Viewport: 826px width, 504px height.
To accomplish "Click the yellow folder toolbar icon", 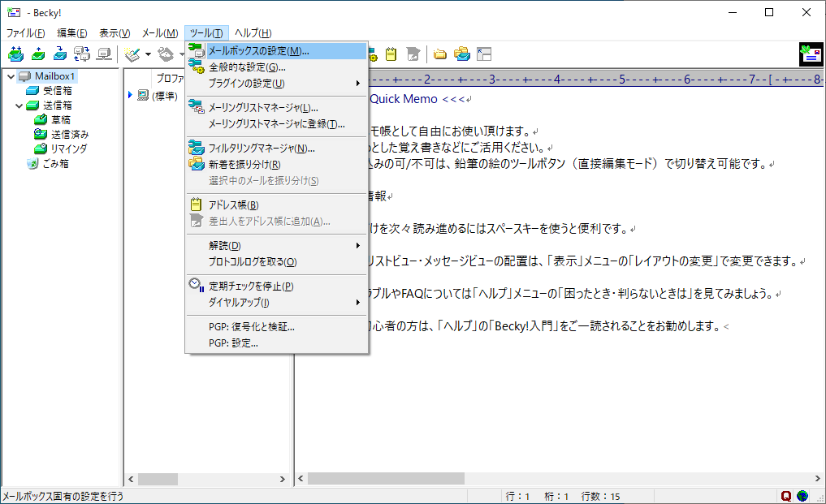I will click(x=439, y=54).
